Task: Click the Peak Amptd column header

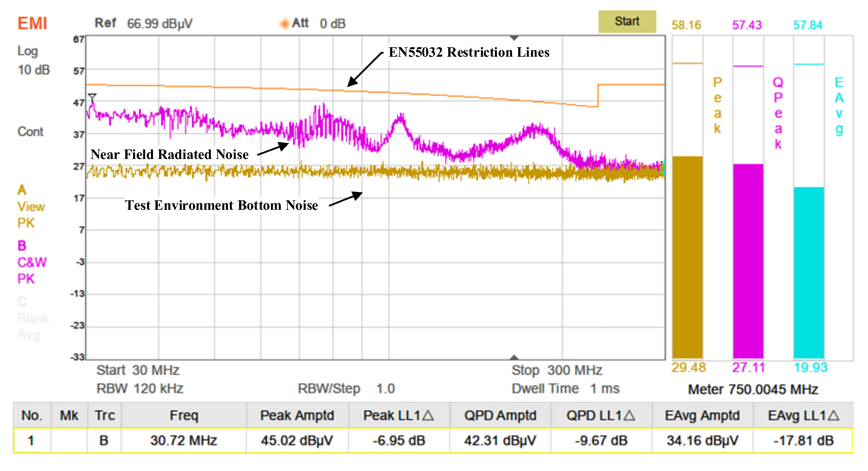Action: pyautogui.click(x=297, y=415)
